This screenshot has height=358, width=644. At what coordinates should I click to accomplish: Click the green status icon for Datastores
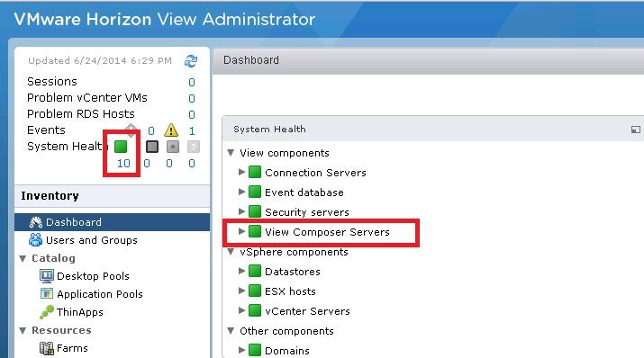(x=255, y=271)
